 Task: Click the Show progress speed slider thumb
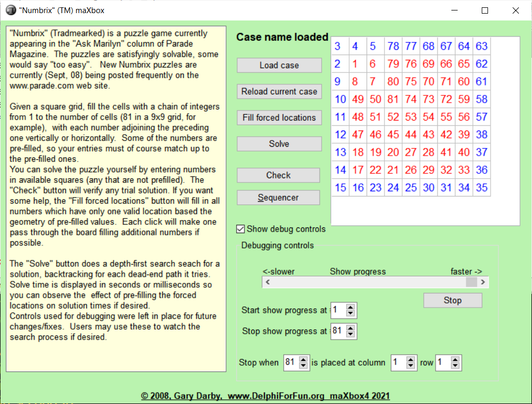click(x=471, y=282)
